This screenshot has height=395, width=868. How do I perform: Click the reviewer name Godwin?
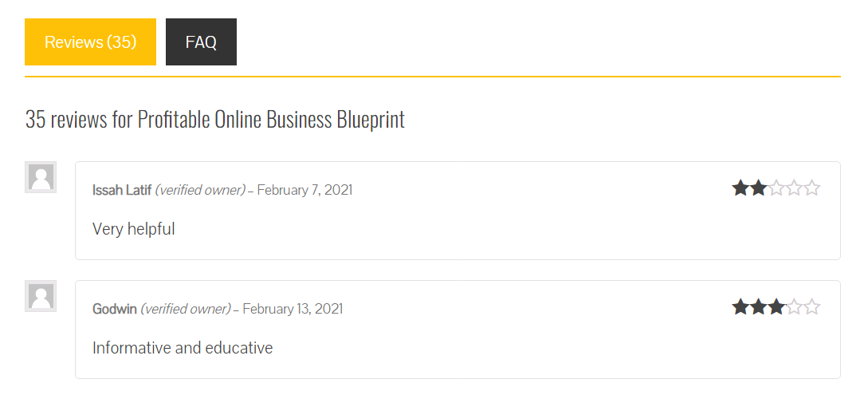[x=115, y=309]
